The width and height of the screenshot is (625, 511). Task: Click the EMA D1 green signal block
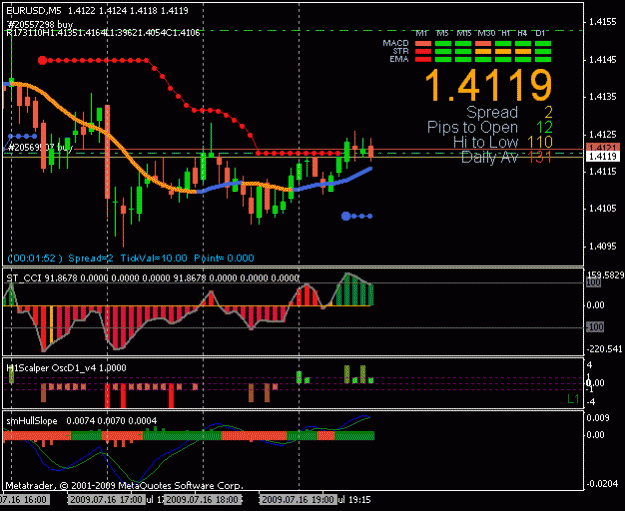coord(543,59)
